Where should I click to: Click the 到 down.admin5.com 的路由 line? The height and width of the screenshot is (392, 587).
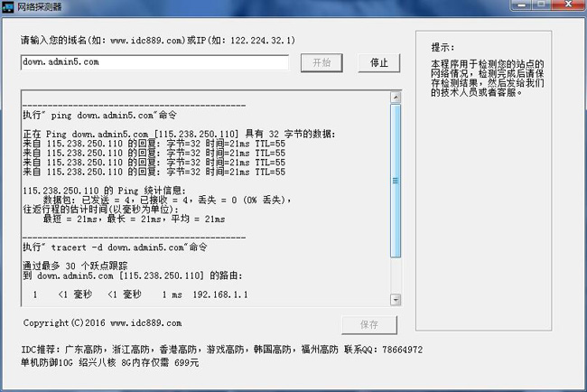tap(133, 275)
